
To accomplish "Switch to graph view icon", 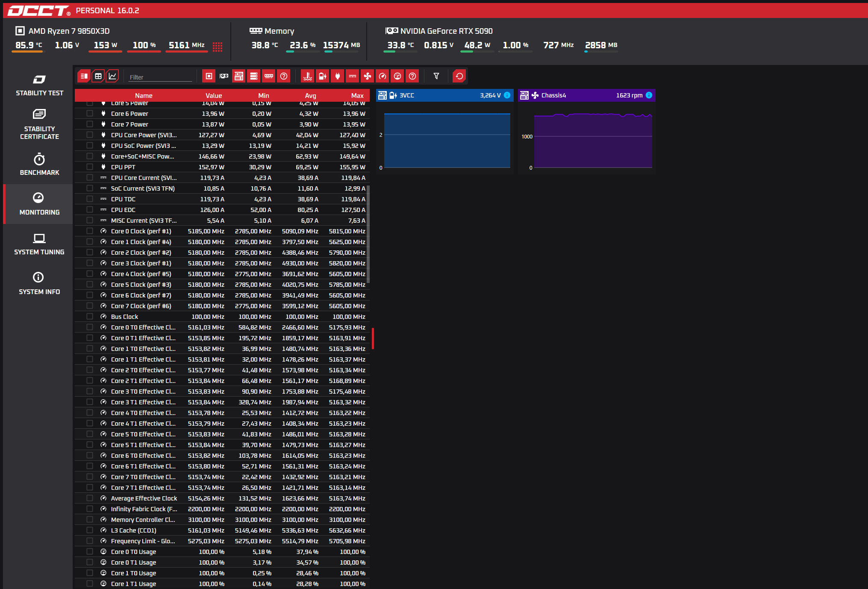I will tap(112, 76).
